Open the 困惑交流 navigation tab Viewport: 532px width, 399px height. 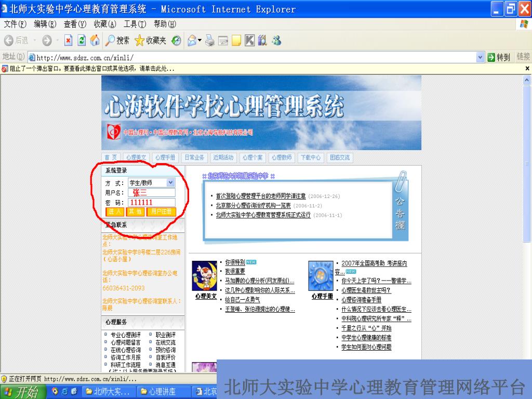(x=340, y=157)
